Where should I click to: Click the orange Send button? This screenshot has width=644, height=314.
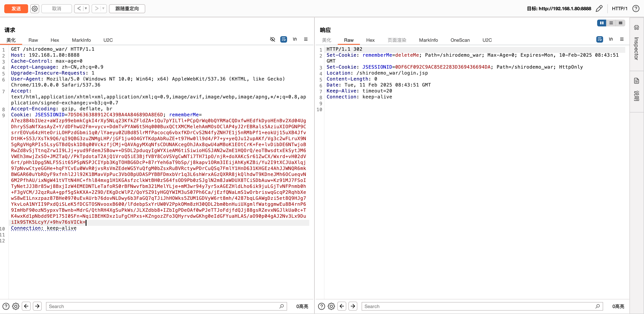coord(16,9)
